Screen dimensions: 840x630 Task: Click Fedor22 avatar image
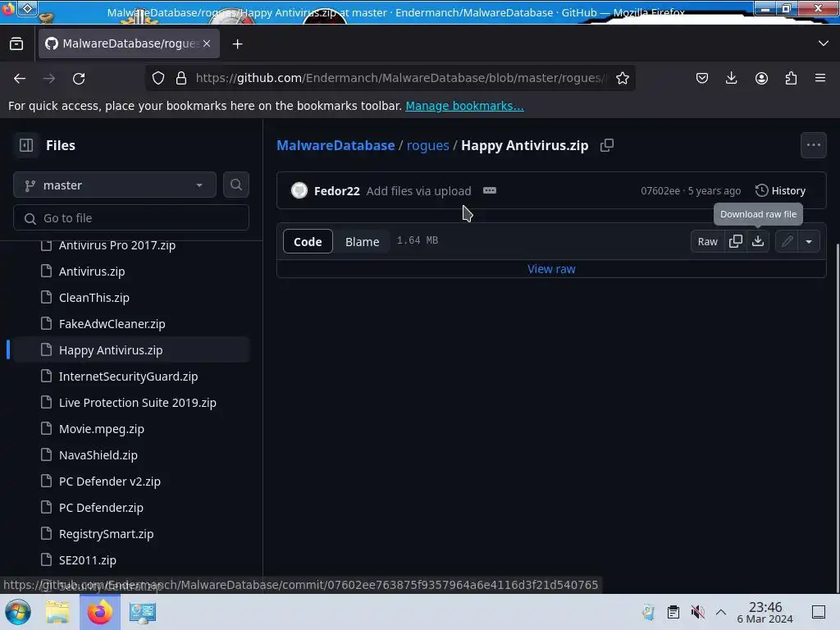299,190
